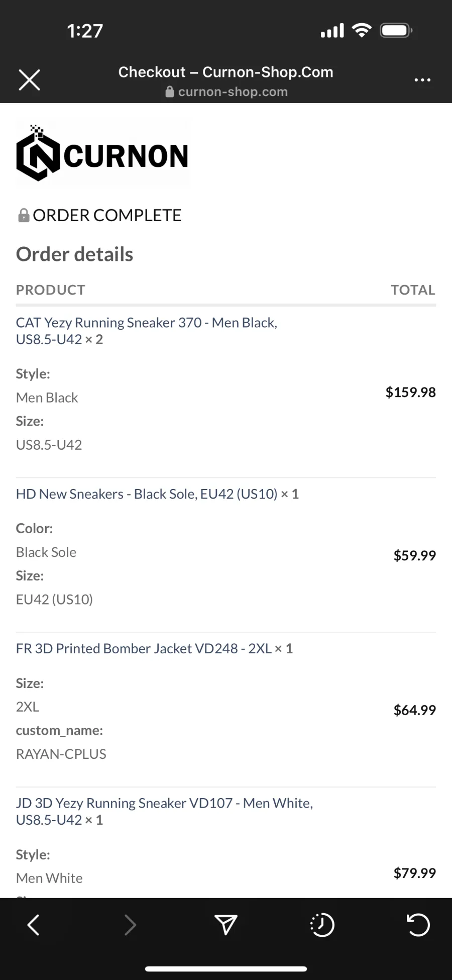Tap the browser back arrow
This screenshot has height=980, width=452.
(33, 925)
